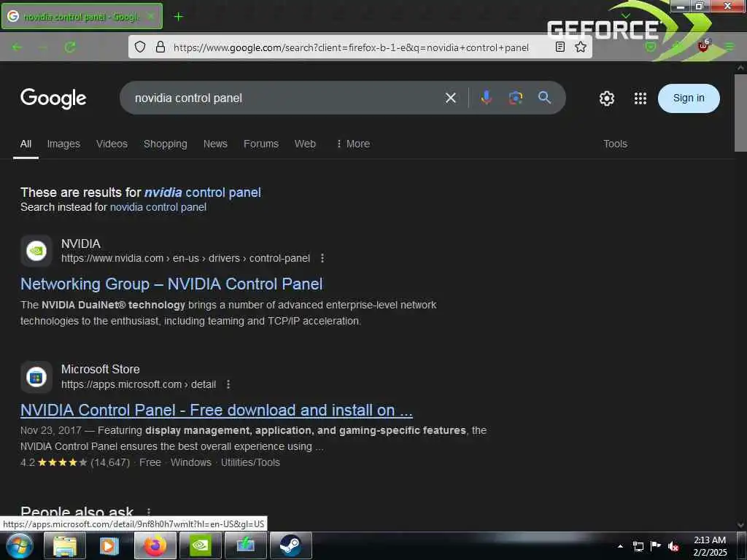Switch to the Web tab

tap(305, 144)
